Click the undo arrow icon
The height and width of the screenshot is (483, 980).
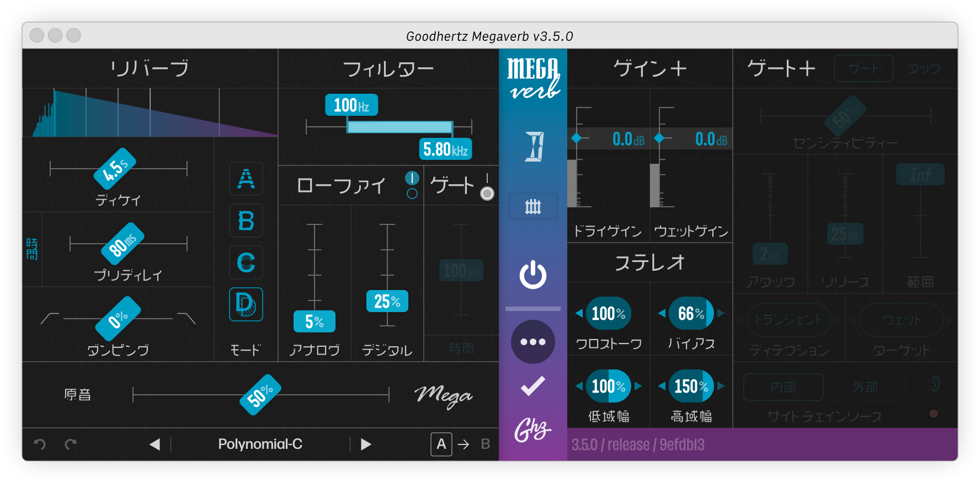pos(40,444)
